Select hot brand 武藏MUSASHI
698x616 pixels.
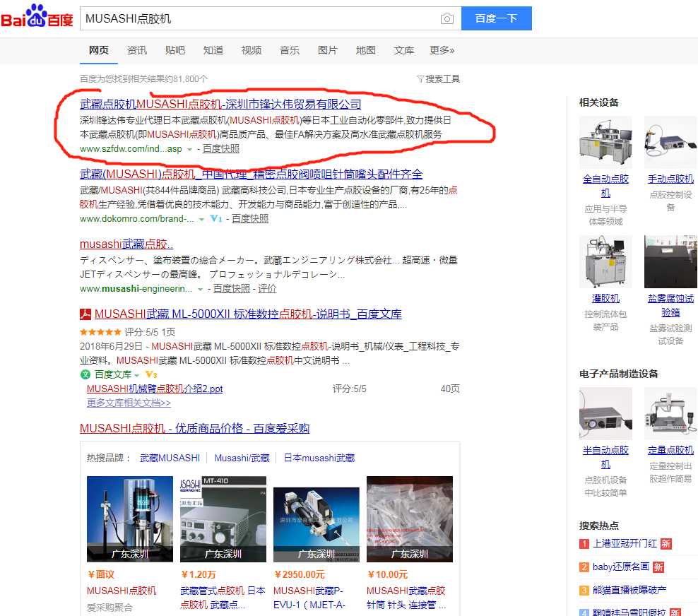(170, 458)
